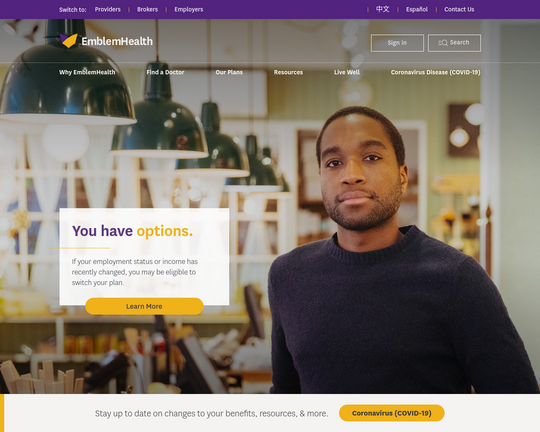
Task: Open the Why EmblemHealth menu
Action: tap(87, 72)
